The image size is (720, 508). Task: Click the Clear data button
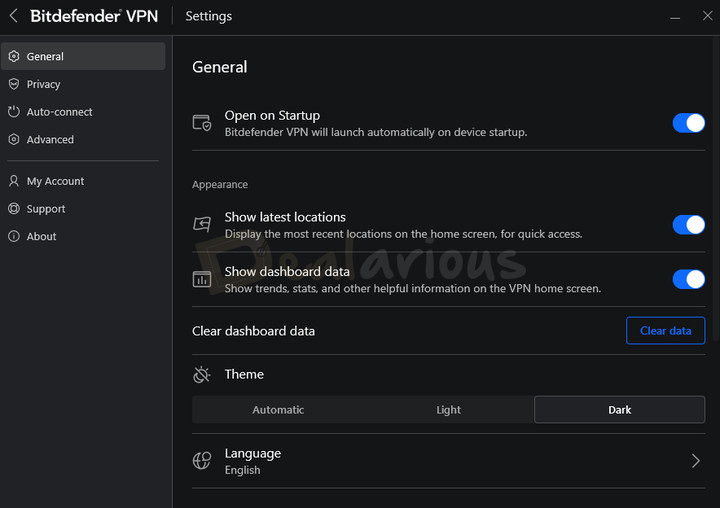pos(665,331)
